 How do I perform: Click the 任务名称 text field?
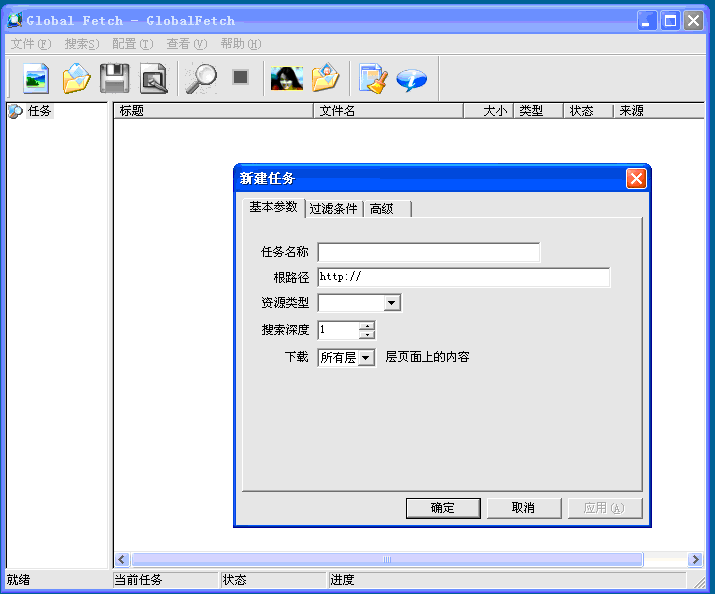429,252
